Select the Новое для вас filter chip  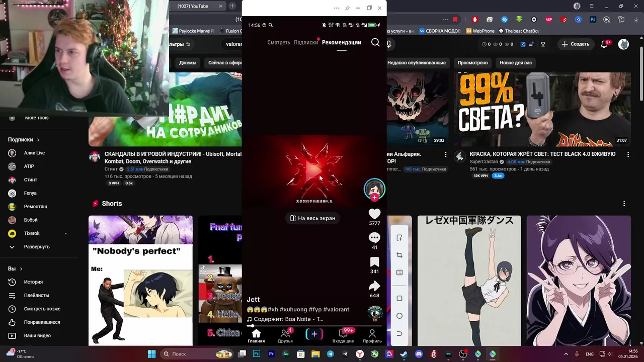coord(516,63)
